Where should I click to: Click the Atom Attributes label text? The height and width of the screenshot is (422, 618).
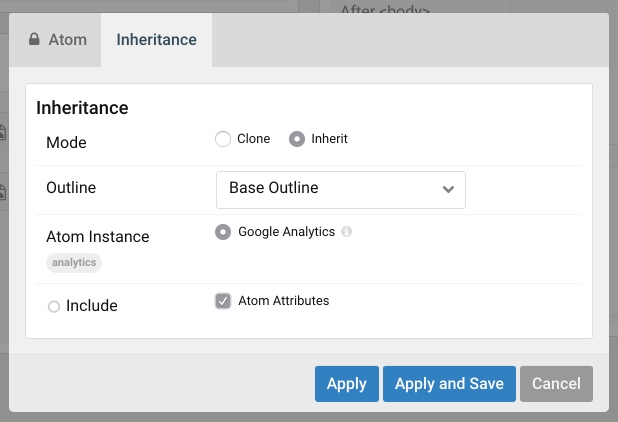(283, 301)
